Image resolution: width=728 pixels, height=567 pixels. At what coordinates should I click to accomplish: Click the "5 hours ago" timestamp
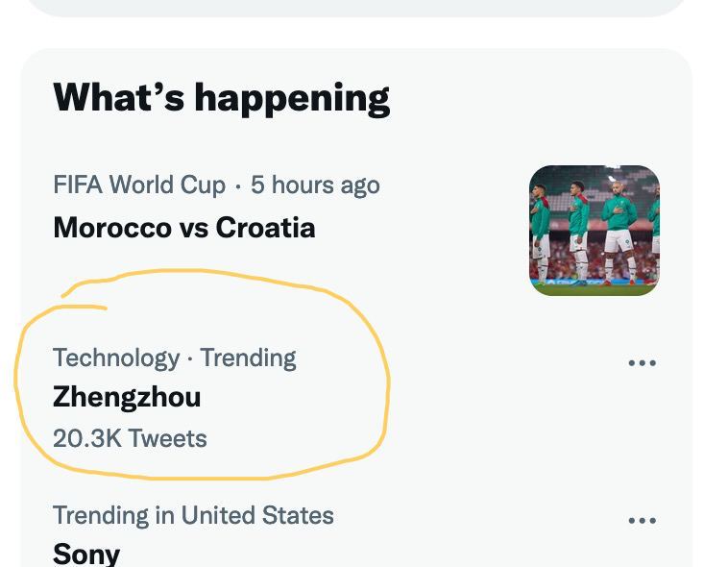[x=315, y=185]
